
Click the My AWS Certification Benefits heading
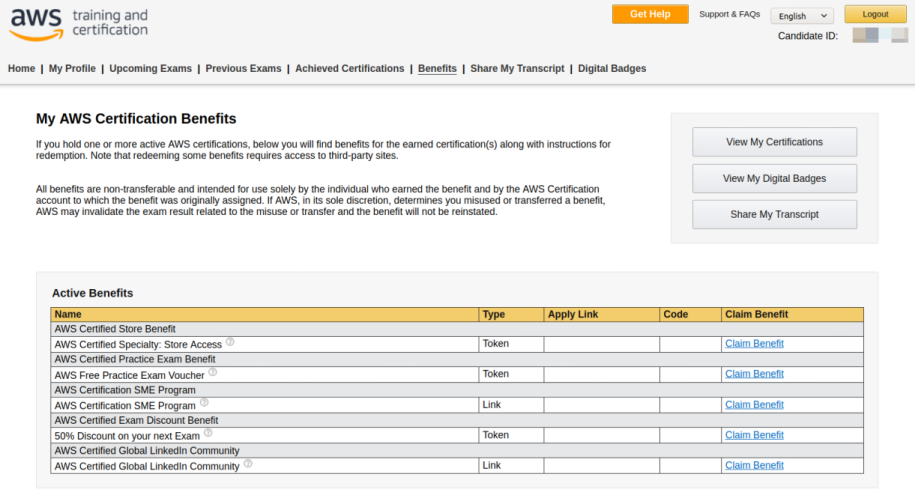tap(136, 118)
